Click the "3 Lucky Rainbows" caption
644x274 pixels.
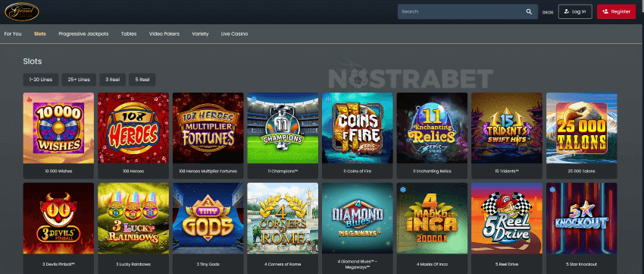[x=133, y=264]
